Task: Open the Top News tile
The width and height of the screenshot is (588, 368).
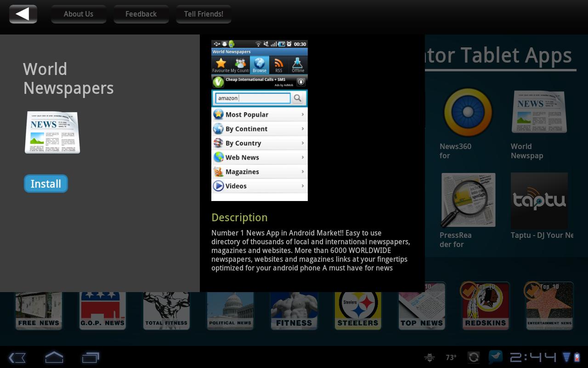Action: click(x=422, y=306)
